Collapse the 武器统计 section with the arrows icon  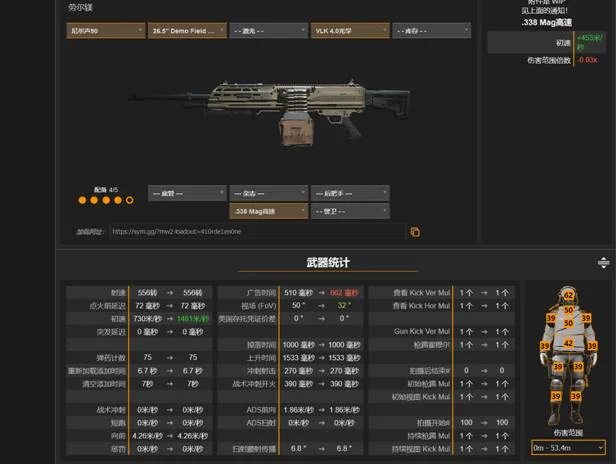click(603, 262)
